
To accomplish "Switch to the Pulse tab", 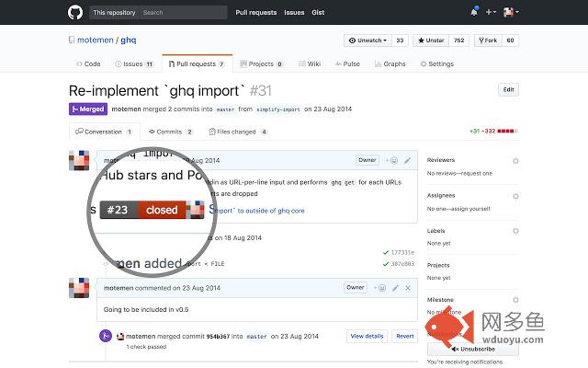I will coord(347,63).
